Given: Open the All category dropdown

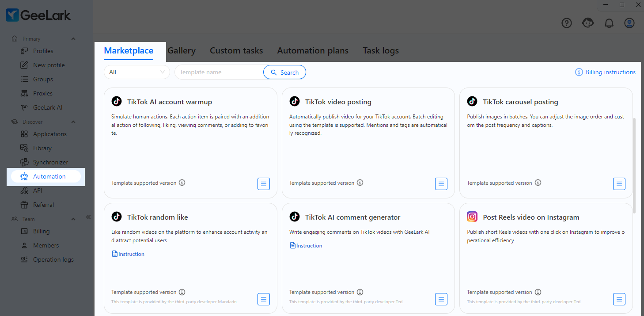Looking at the screenshot, I should (x=137, y=72).
